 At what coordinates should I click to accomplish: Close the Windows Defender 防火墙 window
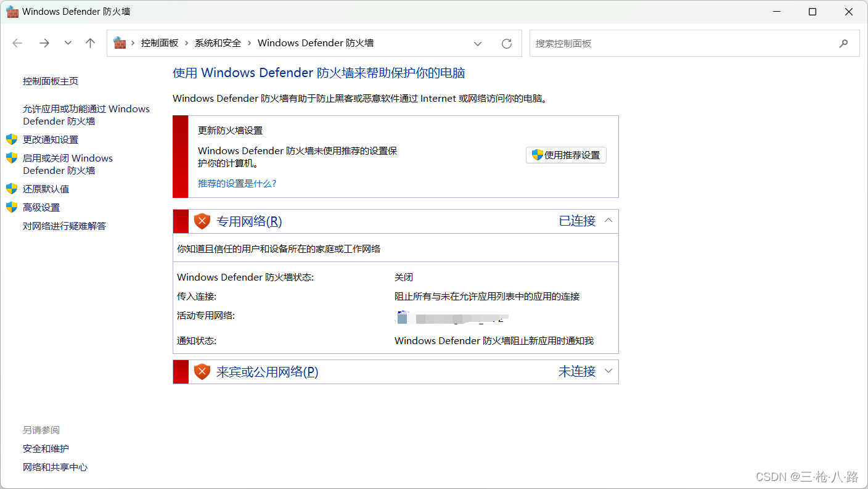(848, 12)
